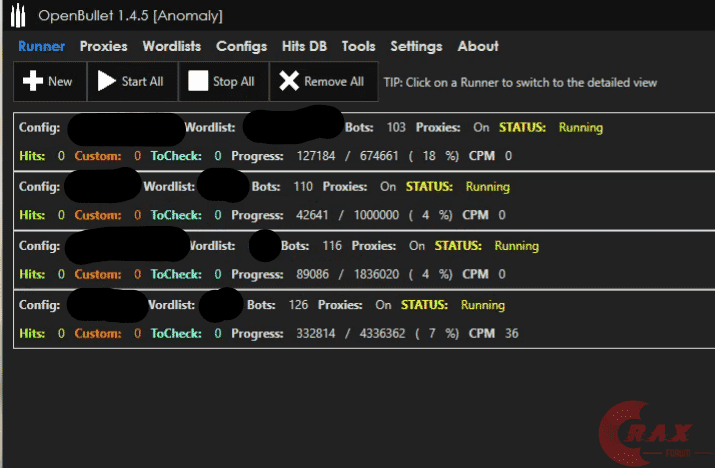The width and height of the screenshot is (715, 468).
Task: Click the Config: label in the 116-bots runner
Action: [39, 246]
